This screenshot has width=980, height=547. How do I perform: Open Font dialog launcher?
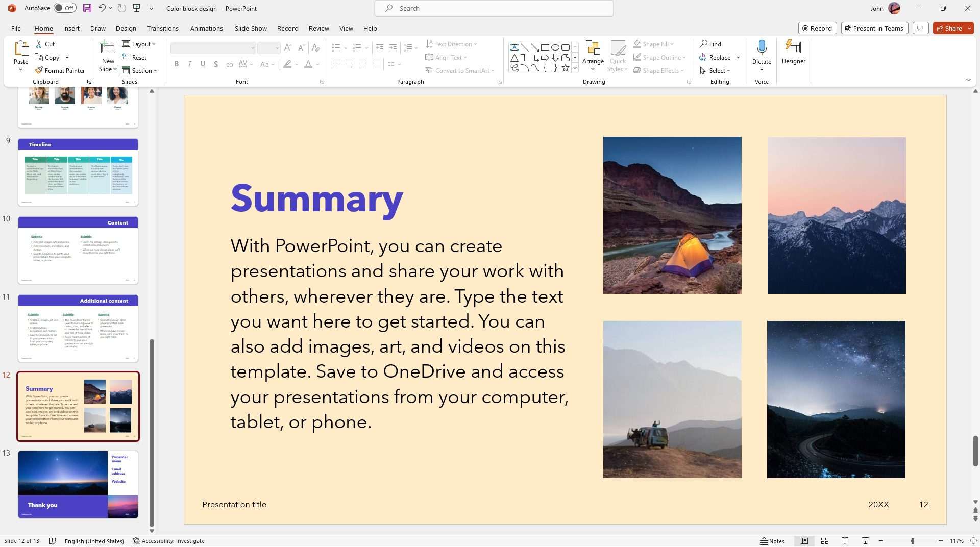pos(322,82)
